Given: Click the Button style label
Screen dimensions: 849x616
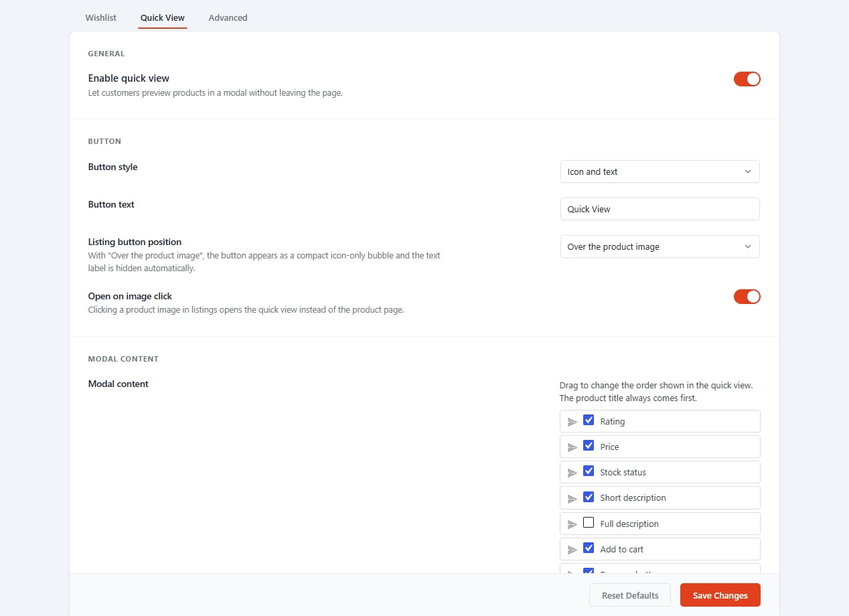Looking at the screenshot, I should pyautogui.click(x=112, y=167).
